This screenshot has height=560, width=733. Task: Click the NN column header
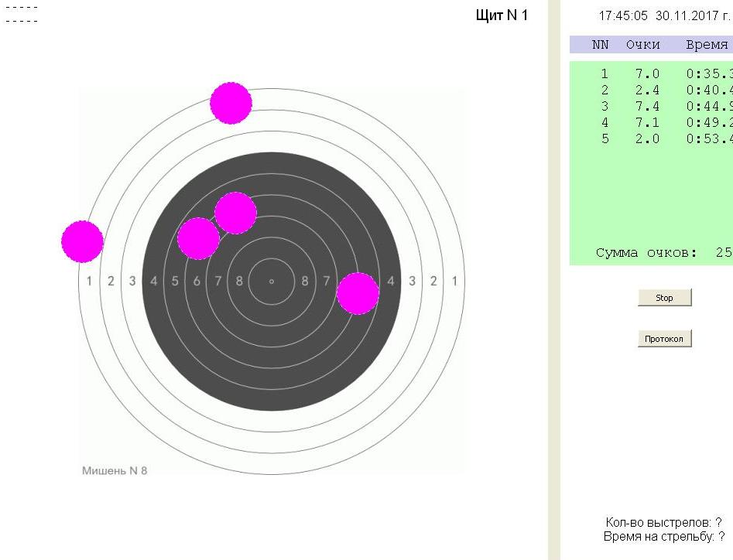pos(601,45)
